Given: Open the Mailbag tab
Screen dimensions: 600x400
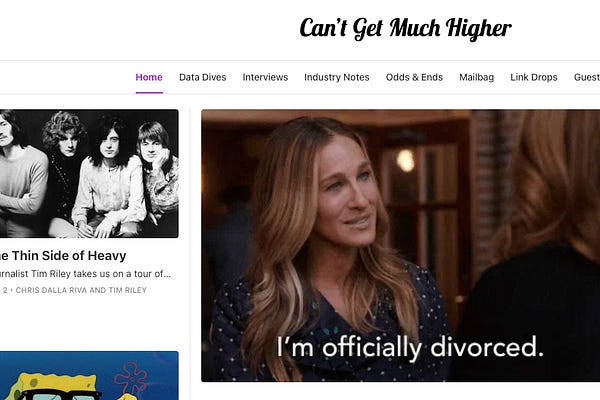Looking at the screenshot, I should coord(476,77).
